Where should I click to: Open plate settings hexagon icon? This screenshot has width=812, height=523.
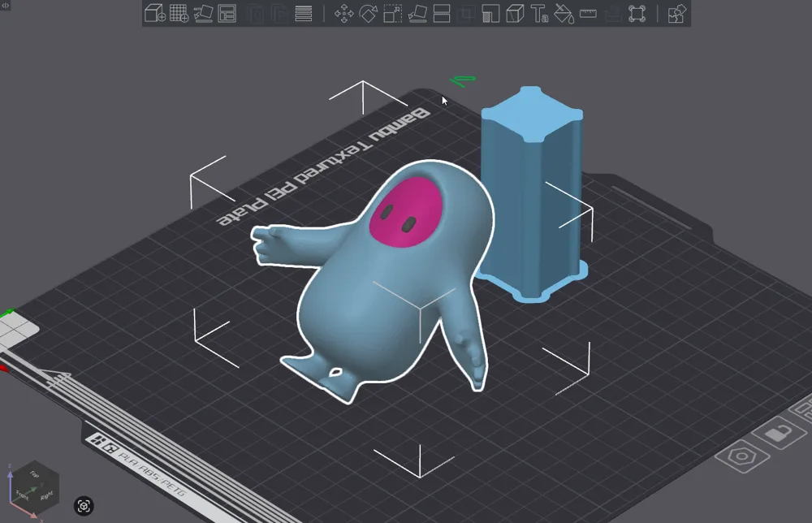[x=742, y=456]
